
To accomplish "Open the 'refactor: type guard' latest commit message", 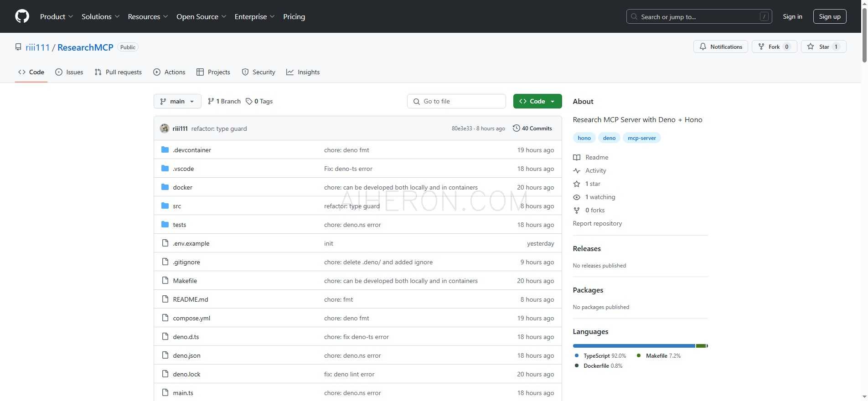I will 219,129.
